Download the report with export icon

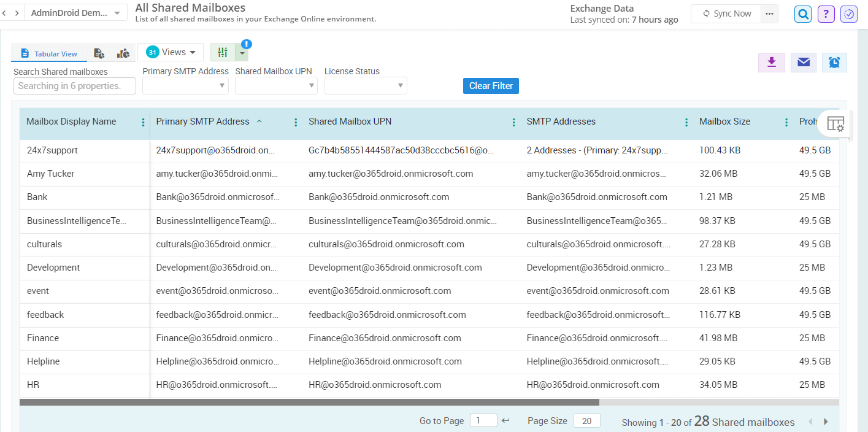pos(772,63)
